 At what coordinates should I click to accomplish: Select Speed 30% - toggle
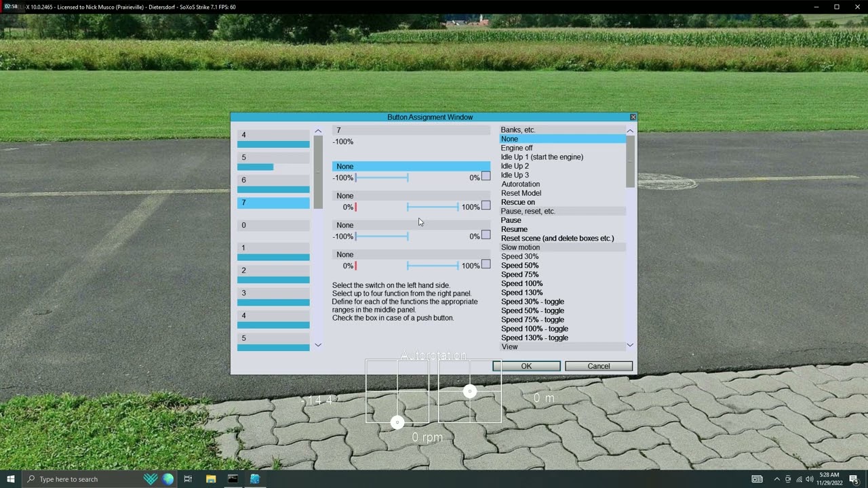tap(532, 302)
